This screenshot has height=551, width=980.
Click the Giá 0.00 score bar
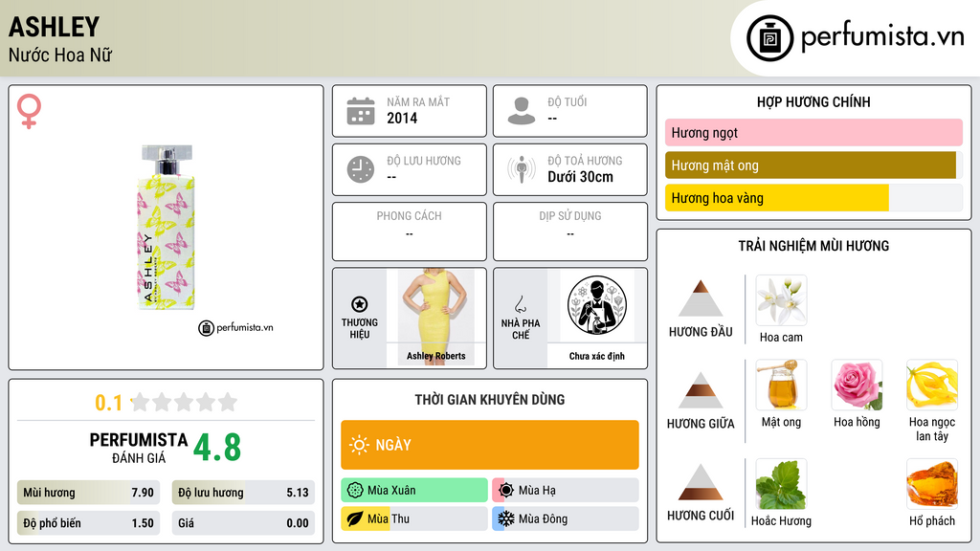click(243, 523)
